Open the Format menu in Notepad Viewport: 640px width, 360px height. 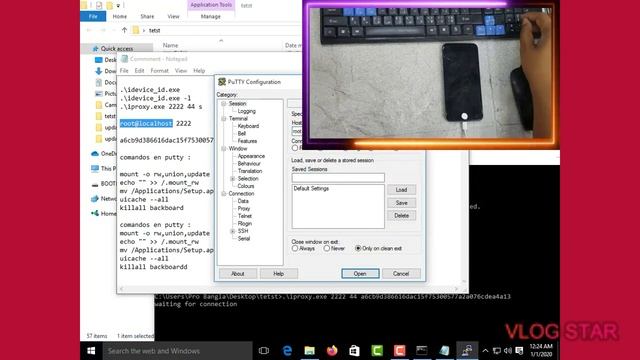pyautogui.click(x=159, y=71)
